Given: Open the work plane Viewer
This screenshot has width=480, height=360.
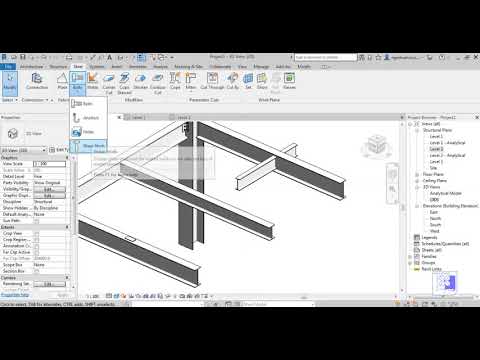Looking at the screenshot, I should pyautogui.click(x=289, y=81).
